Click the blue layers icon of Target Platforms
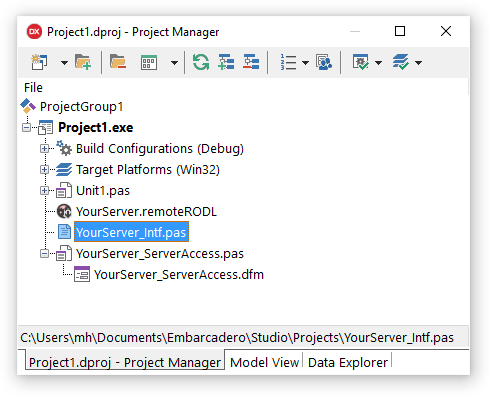Image resolution: width=491 pixels, height=397 pixels. pyautogui.click(x=64, y=169)
